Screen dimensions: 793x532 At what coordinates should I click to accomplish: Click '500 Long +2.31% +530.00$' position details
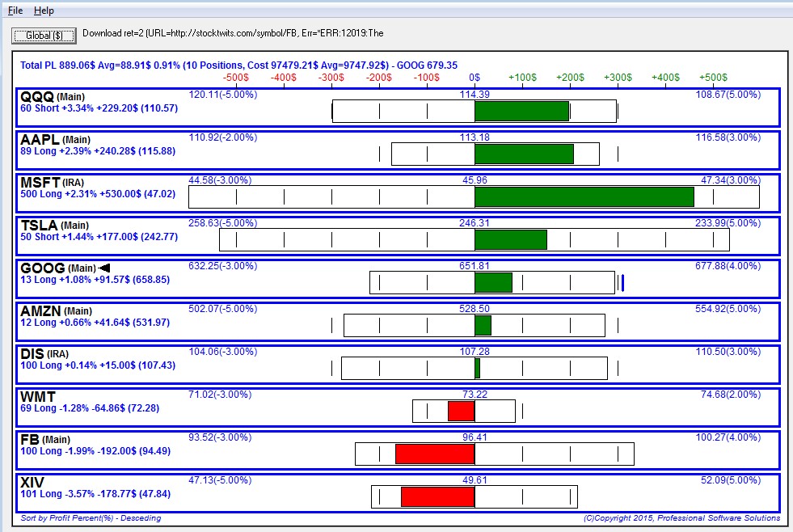point(98,194)
